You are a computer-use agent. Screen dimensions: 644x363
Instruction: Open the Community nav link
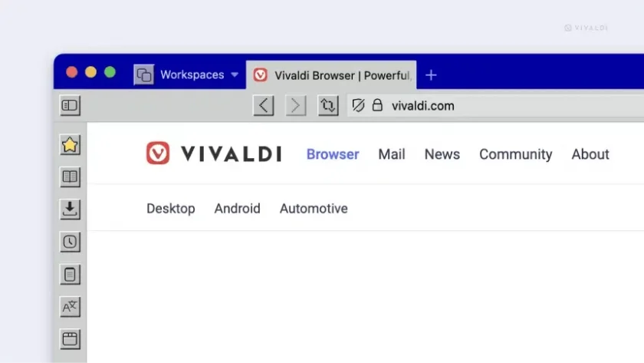point(515,154)
